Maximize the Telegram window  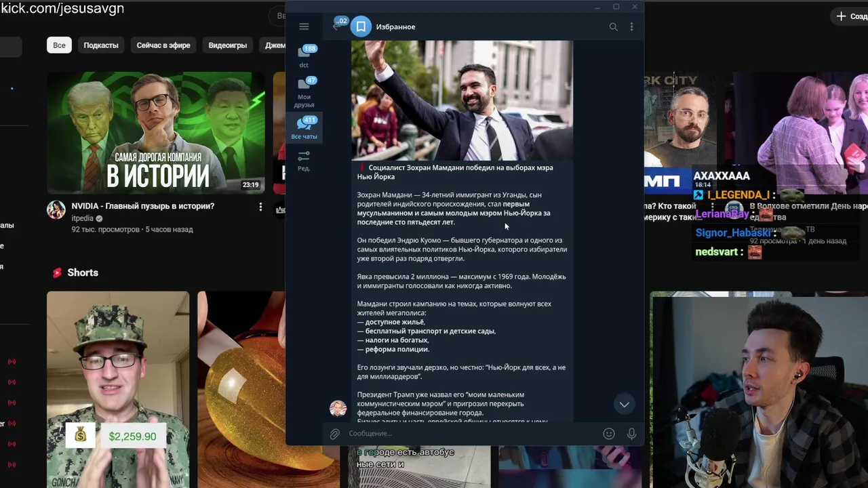[616, 7]
